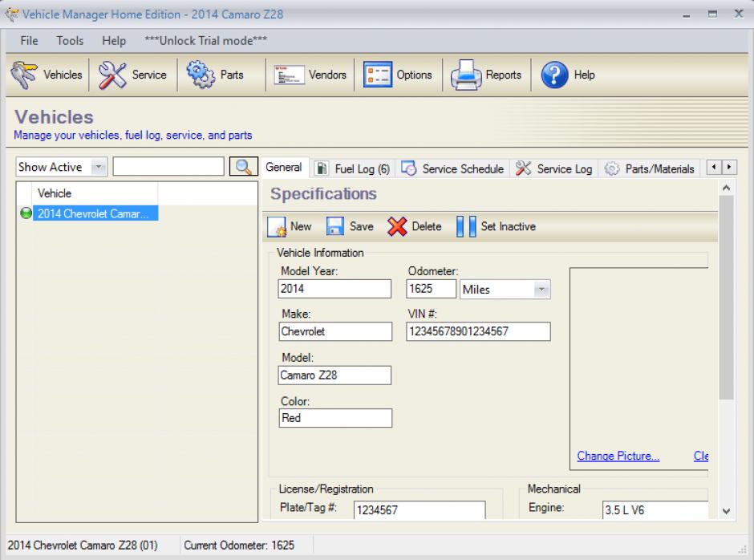Open Vendors business card icon
The image size is (754, 560).
(x=289, y=75)
